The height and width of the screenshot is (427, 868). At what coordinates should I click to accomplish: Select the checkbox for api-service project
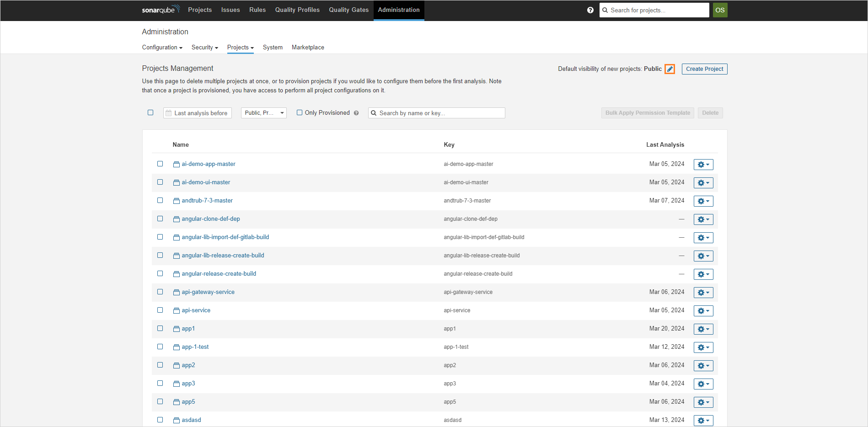coord(160,310)
